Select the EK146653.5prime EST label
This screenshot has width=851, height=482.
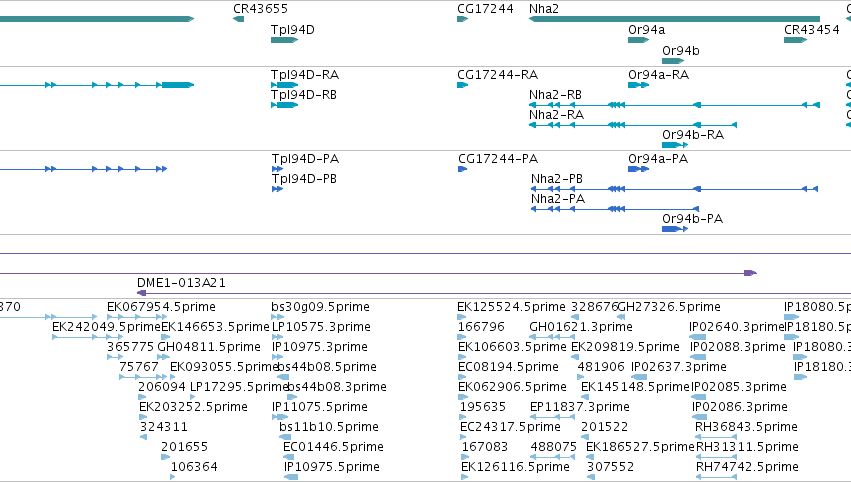(215, 327)
